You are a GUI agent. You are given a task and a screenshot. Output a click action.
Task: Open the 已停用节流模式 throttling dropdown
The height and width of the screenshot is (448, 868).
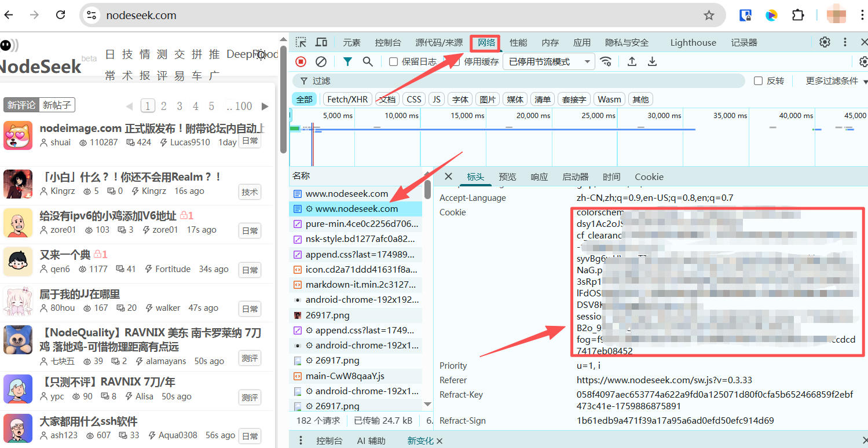pos(548,61)
